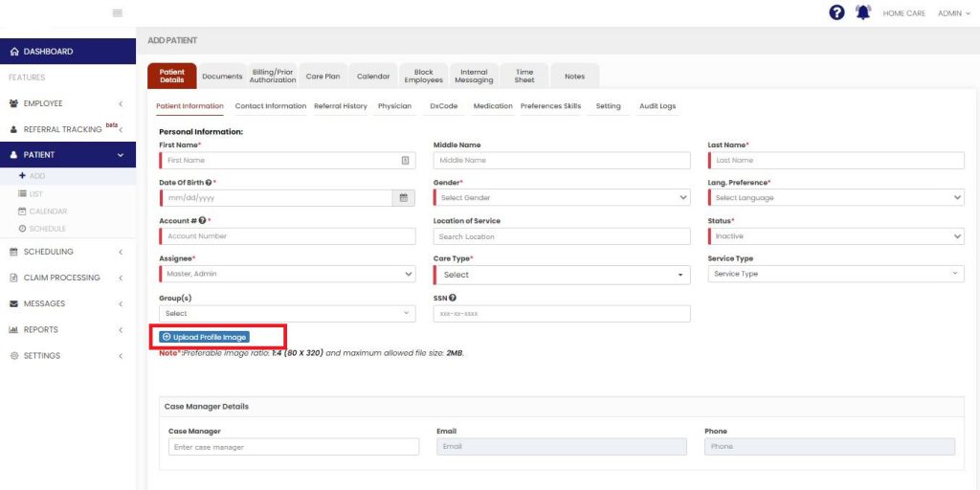Screen dimensions: 980x490
Task: Click the Last Name input field
Action: pos(836,161)
